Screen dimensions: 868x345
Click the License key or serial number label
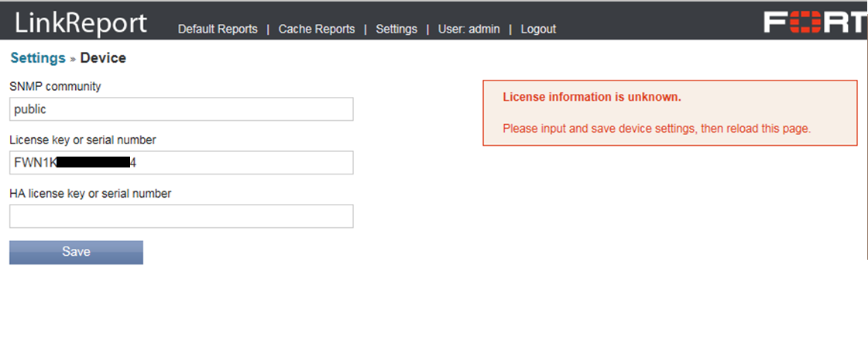click(83, 140)
